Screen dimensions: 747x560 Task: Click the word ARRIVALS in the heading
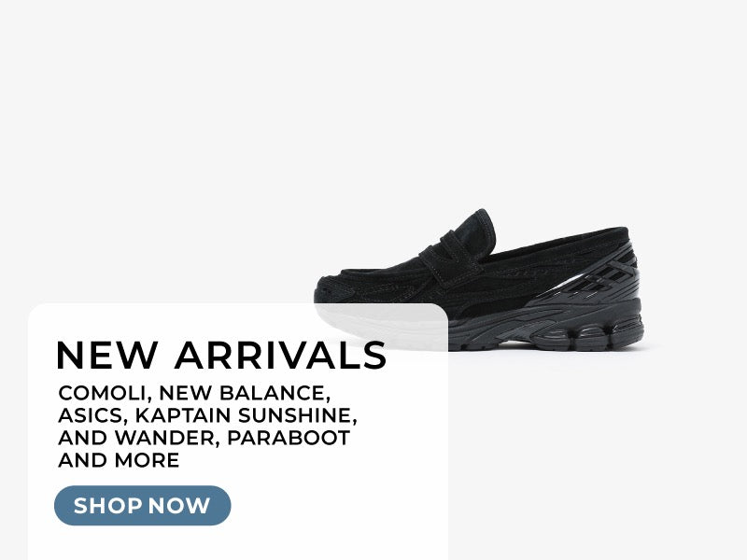pyautogui.click(x=281, y=356)
